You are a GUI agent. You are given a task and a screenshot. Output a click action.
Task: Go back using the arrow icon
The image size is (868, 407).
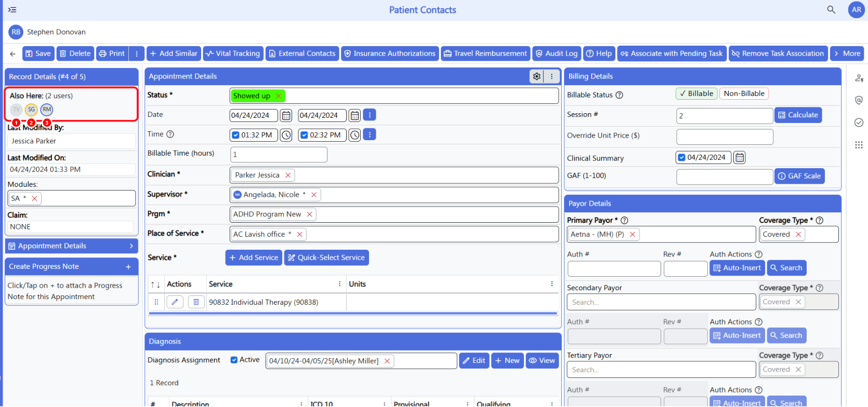12,53
